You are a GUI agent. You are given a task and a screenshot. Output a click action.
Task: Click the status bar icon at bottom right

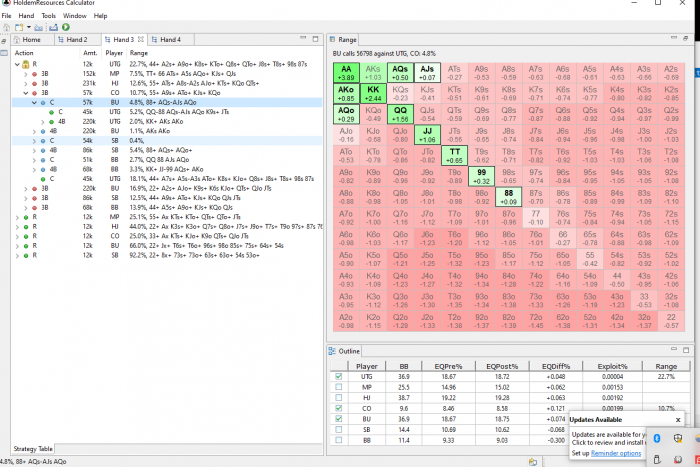(x=533, y=462)
